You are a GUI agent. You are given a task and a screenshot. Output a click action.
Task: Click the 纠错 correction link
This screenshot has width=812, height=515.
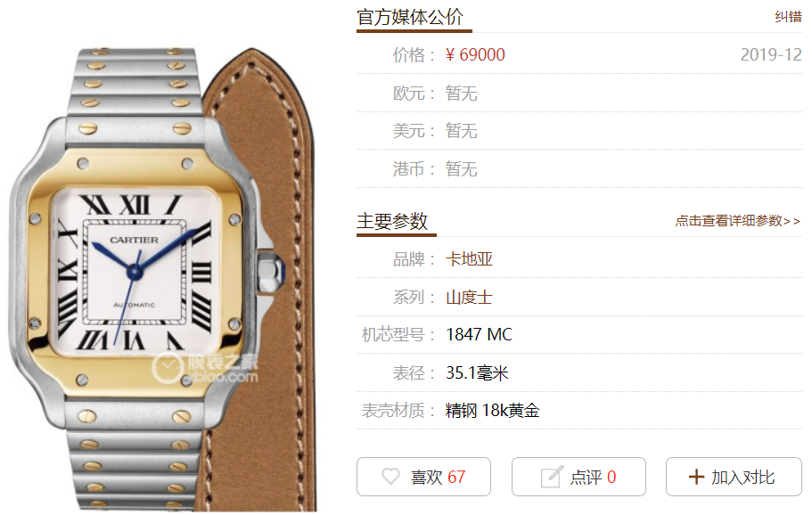tap(788, 17)
